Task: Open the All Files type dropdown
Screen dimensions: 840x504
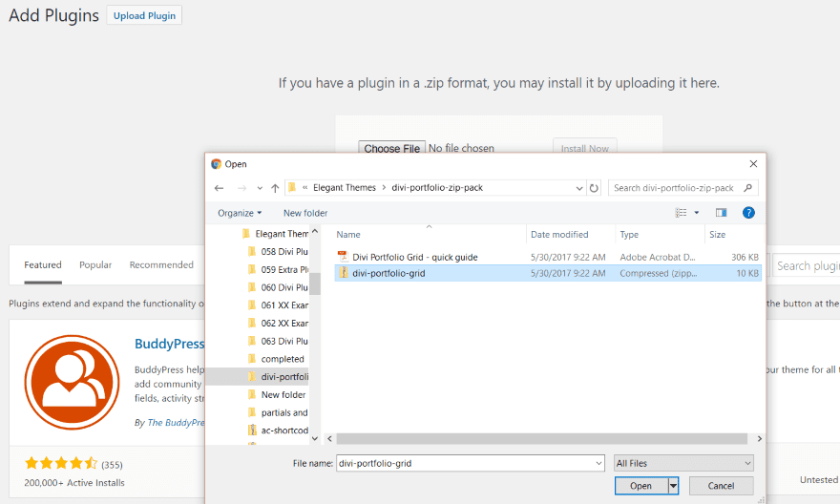Action: tap(683, 463)
